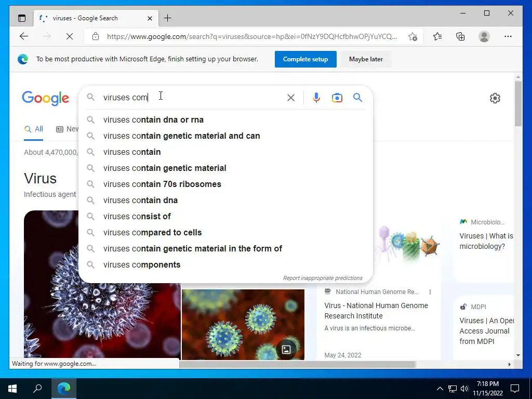The image size is (532, 399).
Task: Start voice search with microphone
Action: pyautogui.click(x=316, y=98)
